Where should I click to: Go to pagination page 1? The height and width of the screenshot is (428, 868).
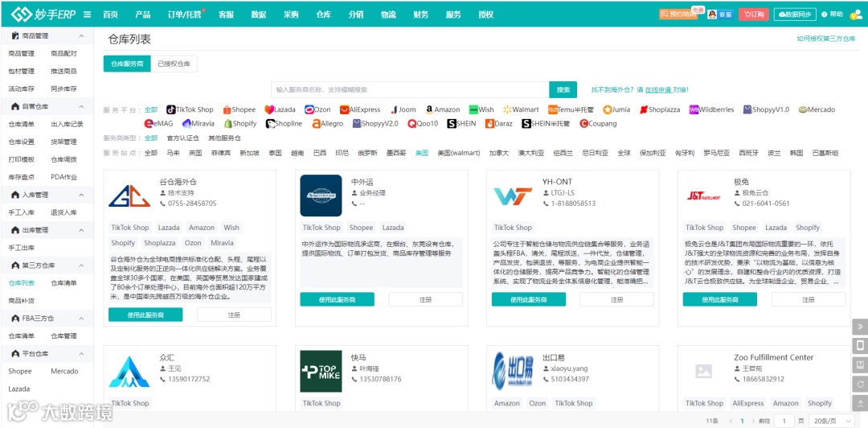click(x=742, y=421)
